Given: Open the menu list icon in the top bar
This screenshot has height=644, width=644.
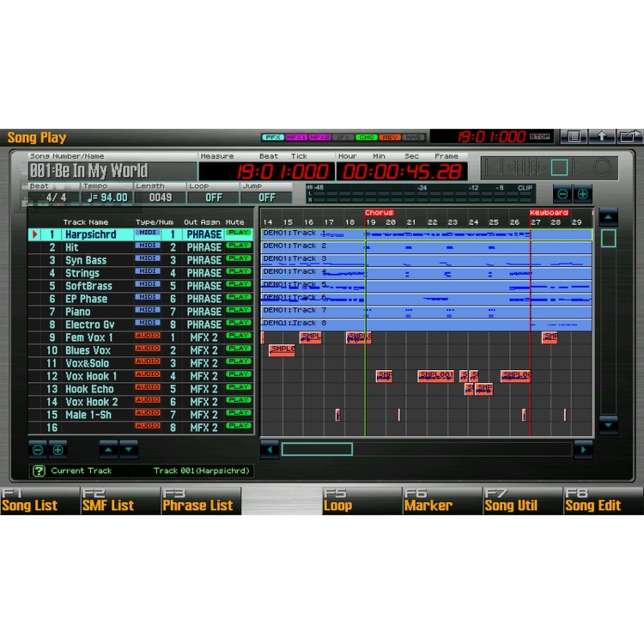Looking at the screenshot, I should pos(574,137).
